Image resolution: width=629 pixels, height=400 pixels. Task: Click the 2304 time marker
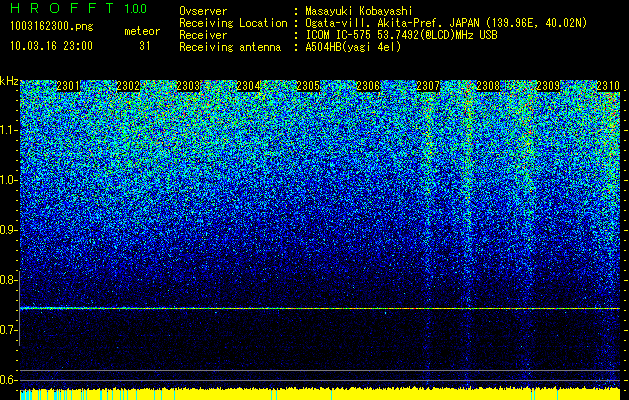click(x=248, y=86)
